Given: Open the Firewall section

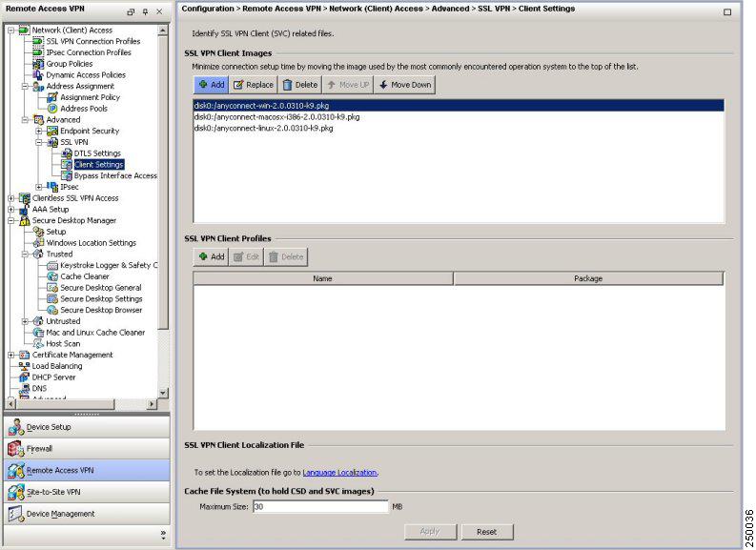Looking at the screenshot, I should (87, 449).
